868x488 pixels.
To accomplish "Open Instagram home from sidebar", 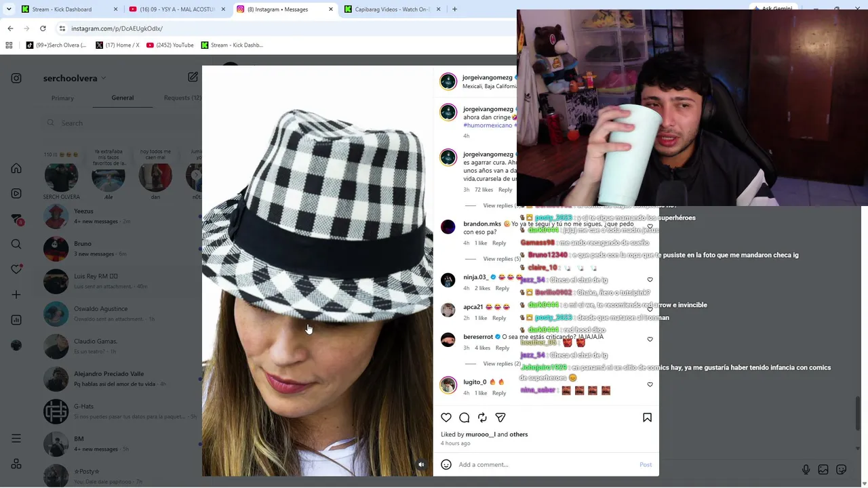I will point(16,169).
